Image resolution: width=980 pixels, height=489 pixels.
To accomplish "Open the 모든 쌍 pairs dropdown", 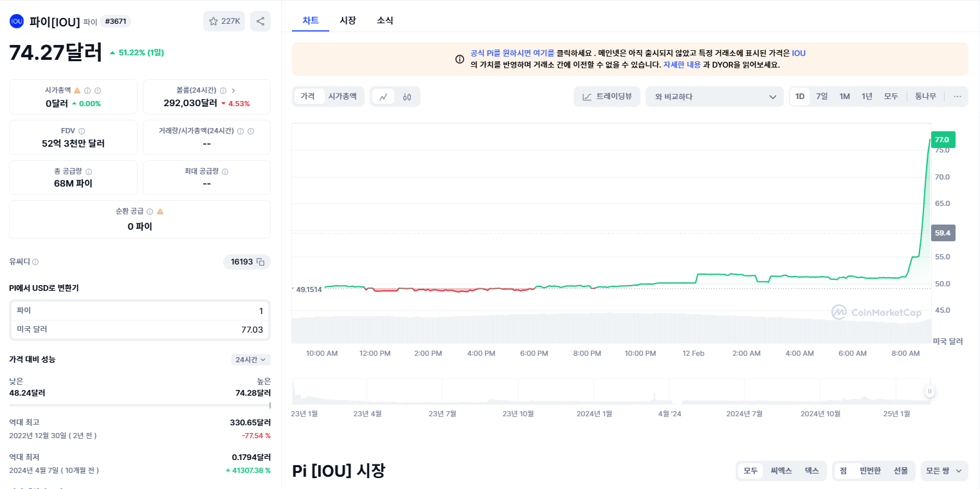I will point(944,471).
